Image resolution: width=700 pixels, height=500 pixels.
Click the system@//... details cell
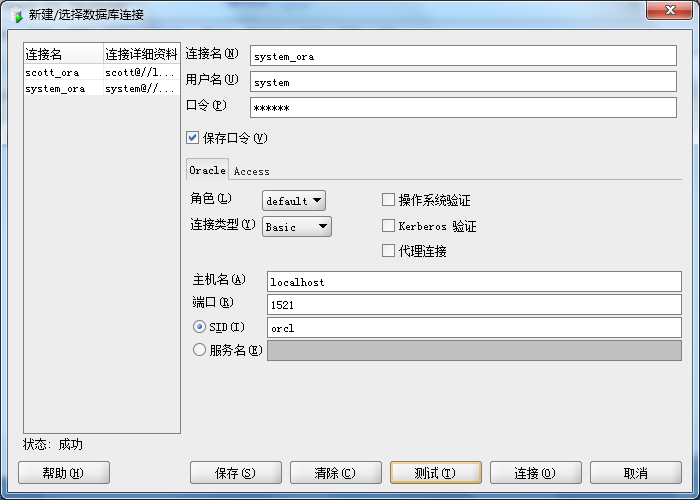[142, 88]
